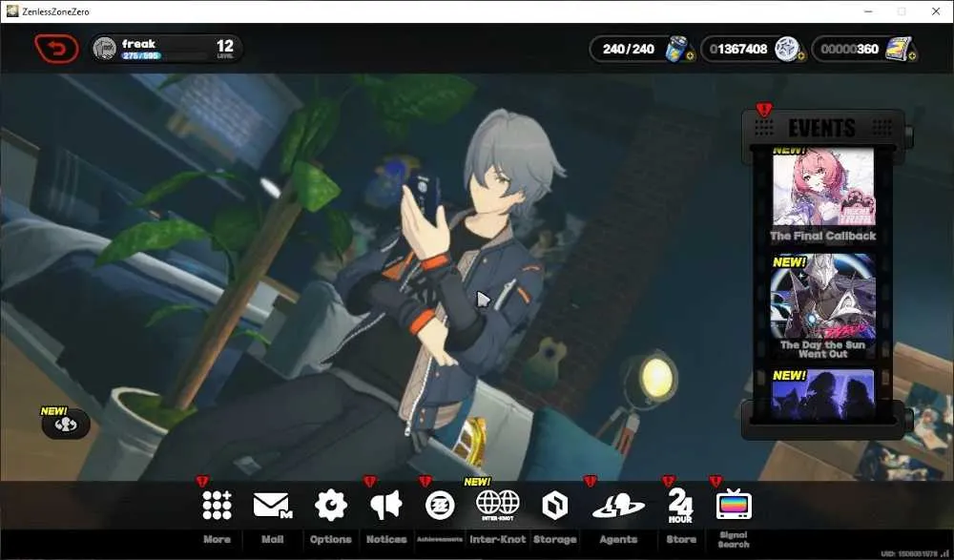Open the Agents icon

pyautogui.click(x=618, y=506)
